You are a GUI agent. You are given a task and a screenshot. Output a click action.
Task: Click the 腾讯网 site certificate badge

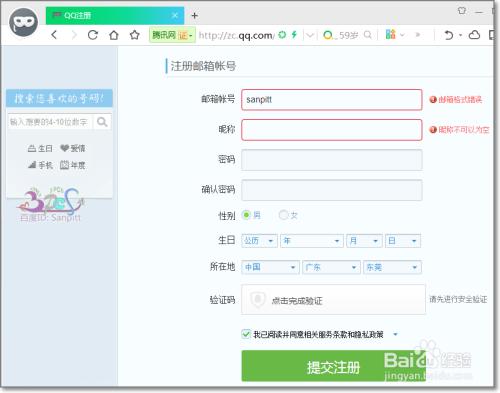click(172, 35)
